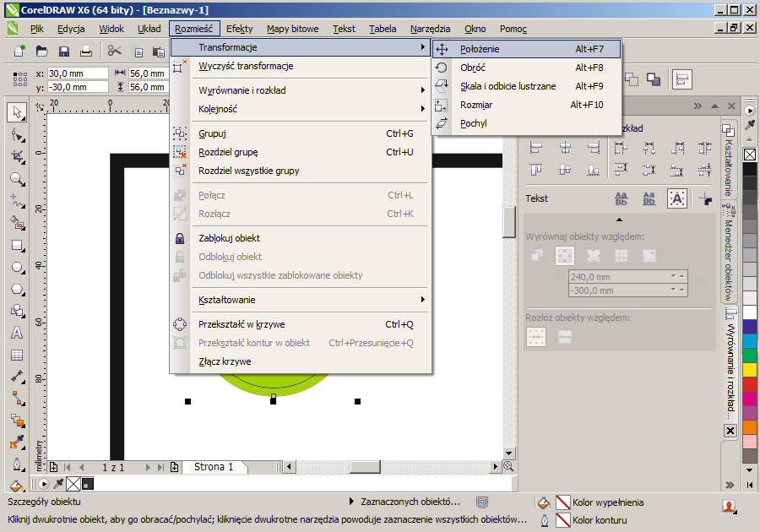Select the Shape edit tool

pyautogui.click(x=17, y=135)
